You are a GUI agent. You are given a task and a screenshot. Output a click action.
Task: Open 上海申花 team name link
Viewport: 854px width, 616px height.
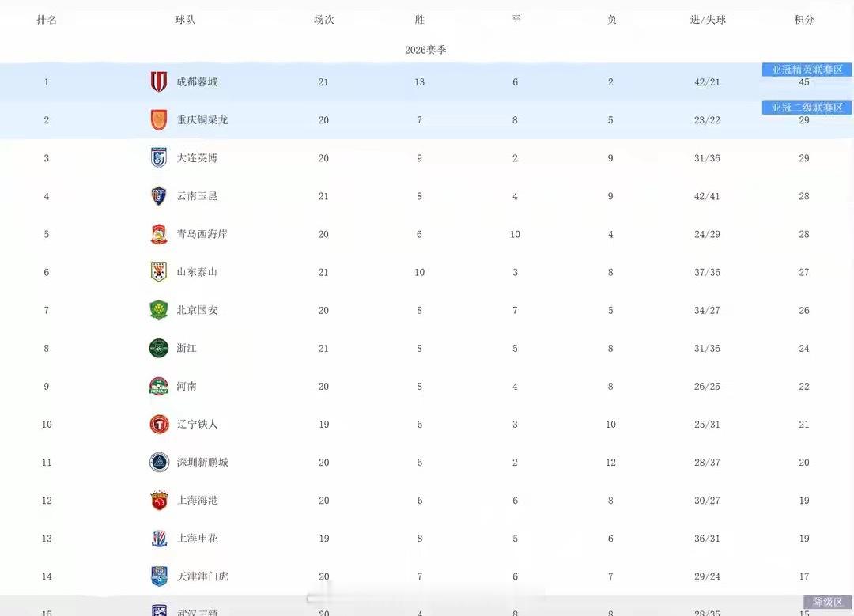click(197, 539)
